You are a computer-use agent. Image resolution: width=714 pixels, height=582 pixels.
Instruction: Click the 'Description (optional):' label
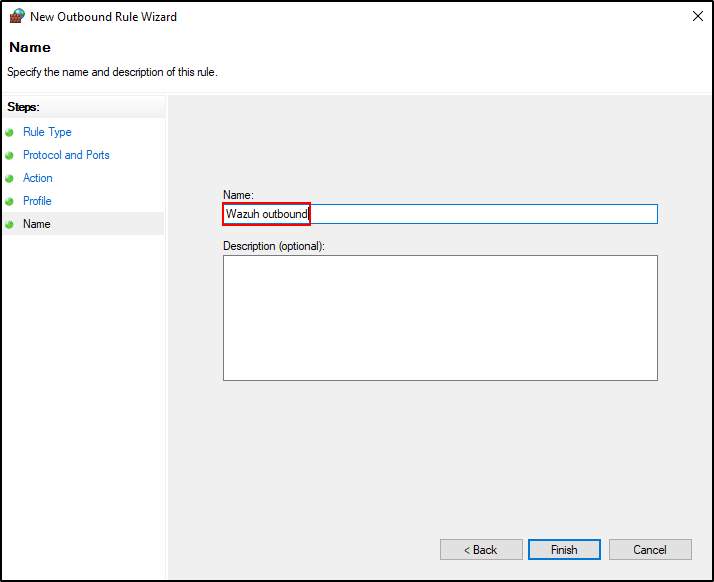(x=274, y=246)
